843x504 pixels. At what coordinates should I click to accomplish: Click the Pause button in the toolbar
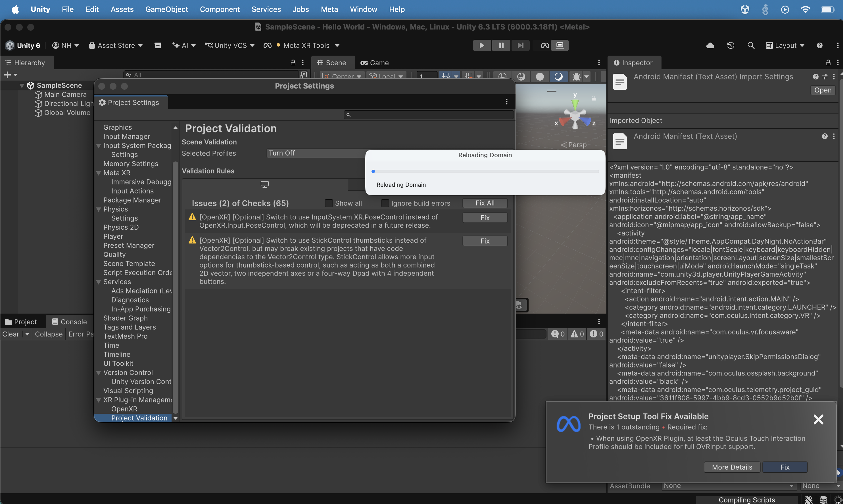(x=501, y=45)
